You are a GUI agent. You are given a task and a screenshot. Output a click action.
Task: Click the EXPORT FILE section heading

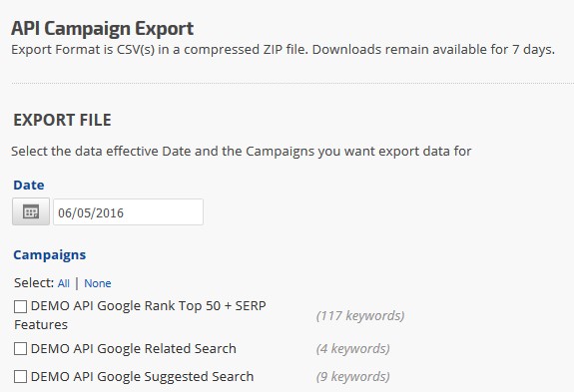pos(62,121)
